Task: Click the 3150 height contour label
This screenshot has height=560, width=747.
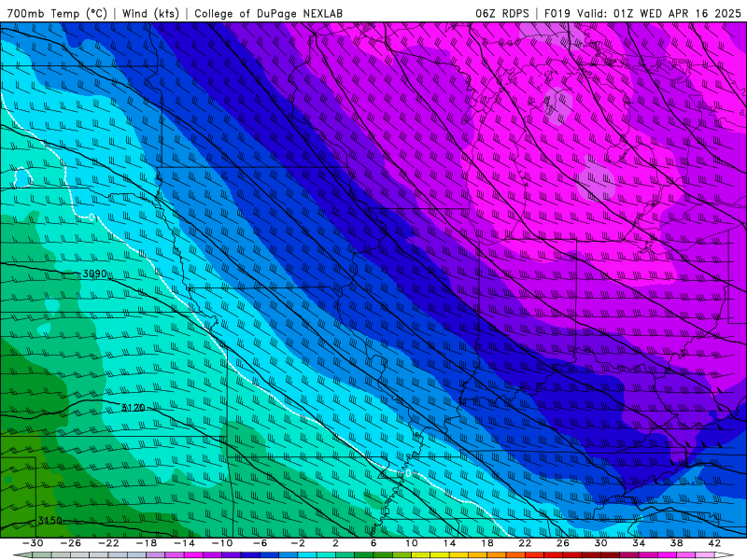Action: (50, 521)
